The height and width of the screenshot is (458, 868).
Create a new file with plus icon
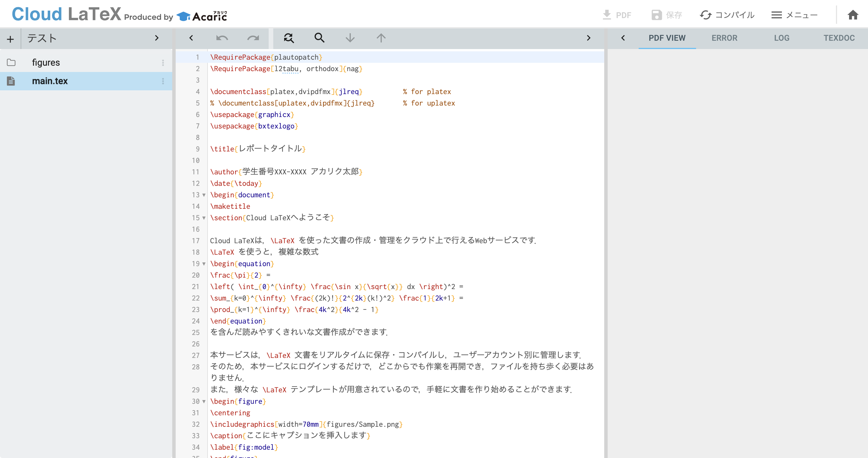[10, 38]
